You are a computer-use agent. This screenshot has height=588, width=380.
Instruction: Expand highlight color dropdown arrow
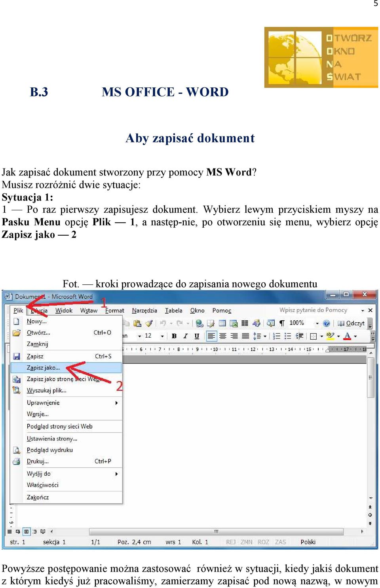click(338, 336)
